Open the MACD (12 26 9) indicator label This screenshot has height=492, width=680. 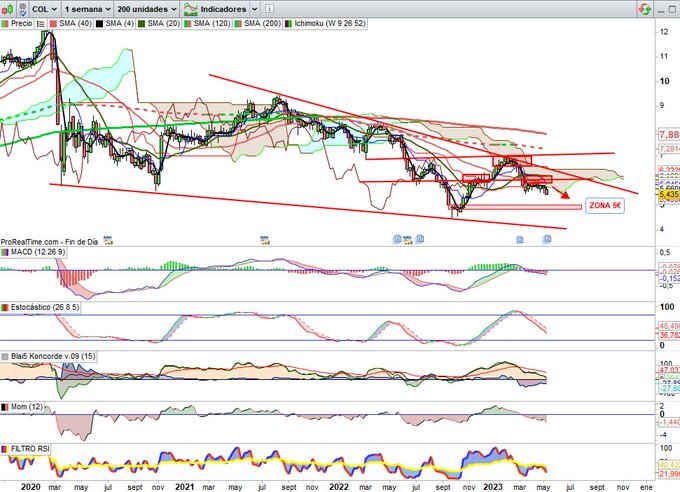click(x=38, y=252)
